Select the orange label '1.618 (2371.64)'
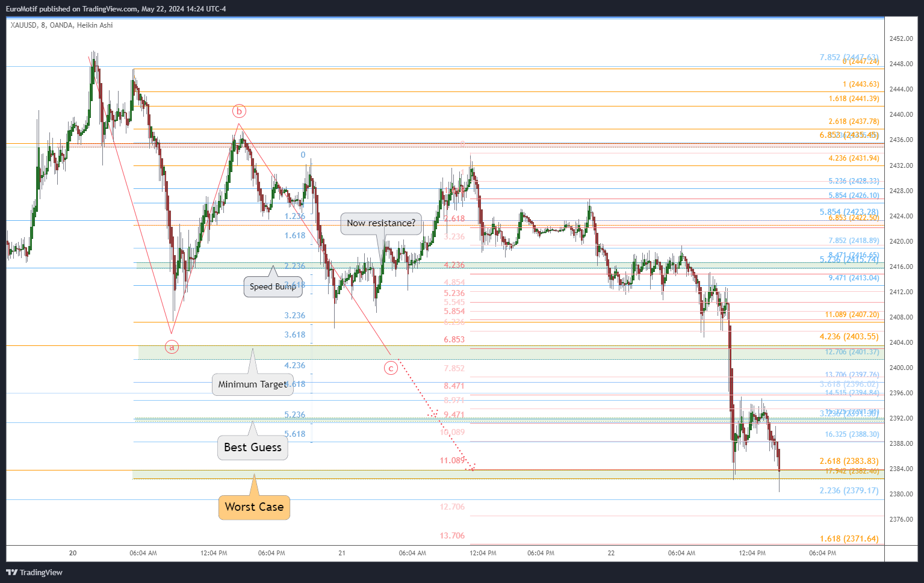The image size is (924, 583). tap(849, 539)
